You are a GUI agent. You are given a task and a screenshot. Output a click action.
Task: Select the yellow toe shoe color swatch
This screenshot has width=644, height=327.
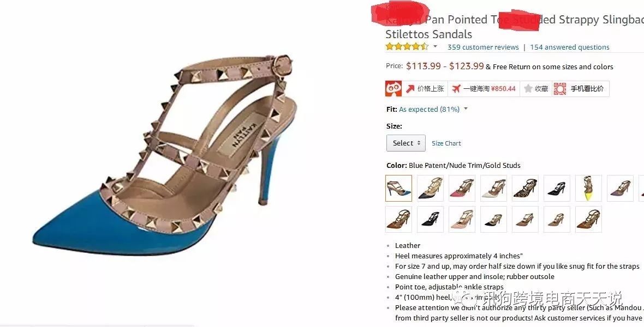click(588, 188)
